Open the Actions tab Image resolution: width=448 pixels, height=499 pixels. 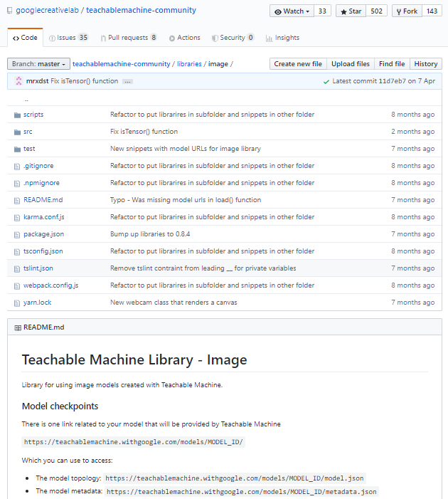coord(185,38)
